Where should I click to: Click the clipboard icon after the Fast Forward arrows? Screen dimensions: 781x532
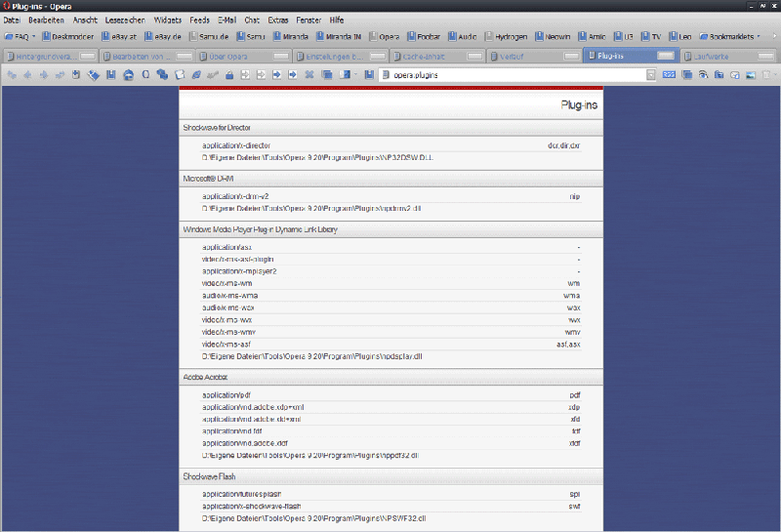point(76,75)
